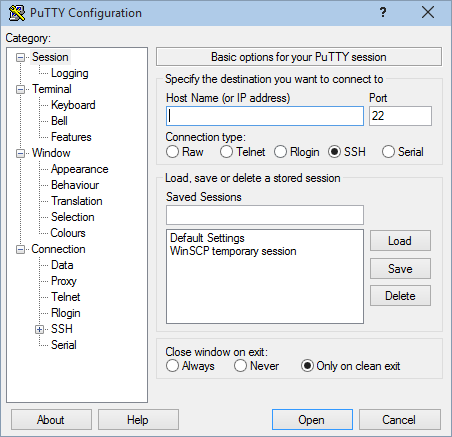Collapse the Terminal tree node
The height and width of the screenshot is (437, 452).
[x=21, y=89]
